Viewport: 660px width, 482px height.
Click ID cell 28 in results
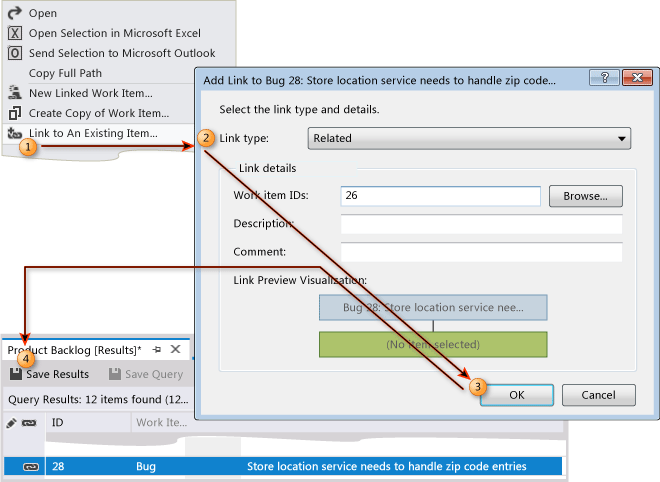[58, 466]
